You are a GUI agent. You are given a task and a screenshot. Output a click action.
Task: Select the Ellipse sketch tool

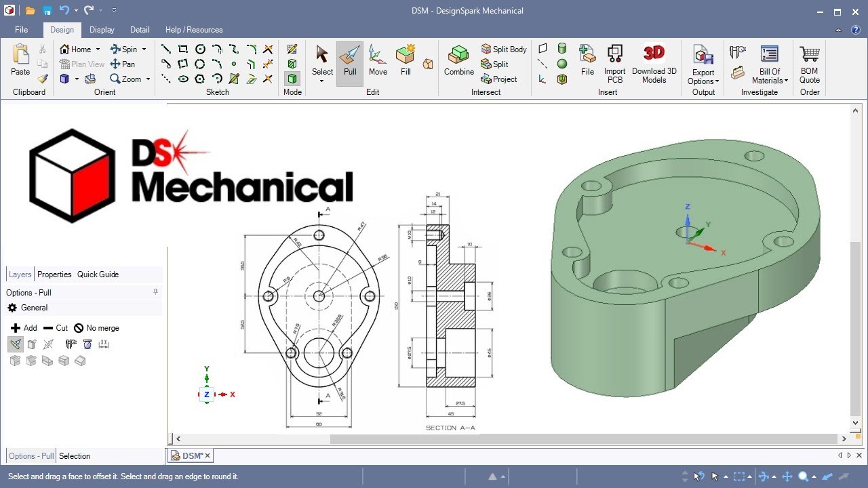tap(183, 79)
